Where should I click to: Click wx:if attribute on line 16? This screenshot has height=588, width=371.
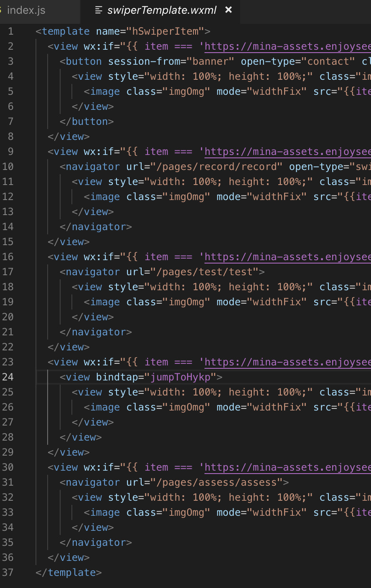(x=99, y=257)
